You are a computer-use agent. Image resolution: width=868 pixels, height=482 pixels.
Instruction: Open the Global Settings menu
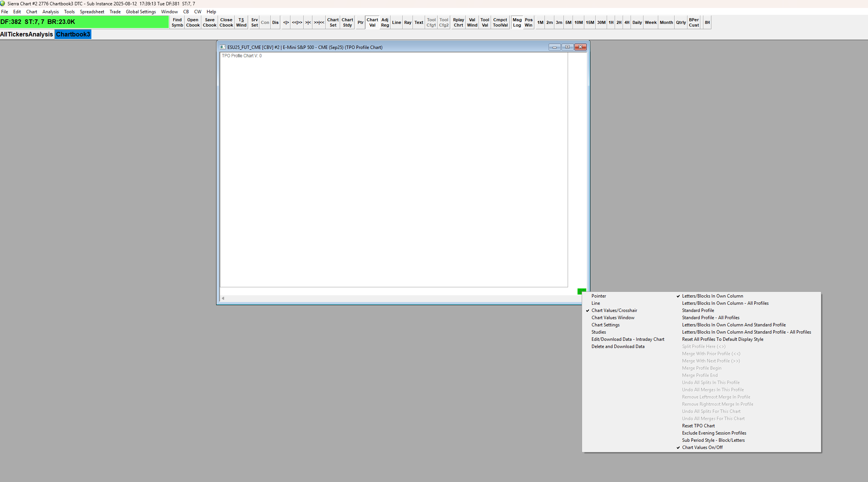141,12
